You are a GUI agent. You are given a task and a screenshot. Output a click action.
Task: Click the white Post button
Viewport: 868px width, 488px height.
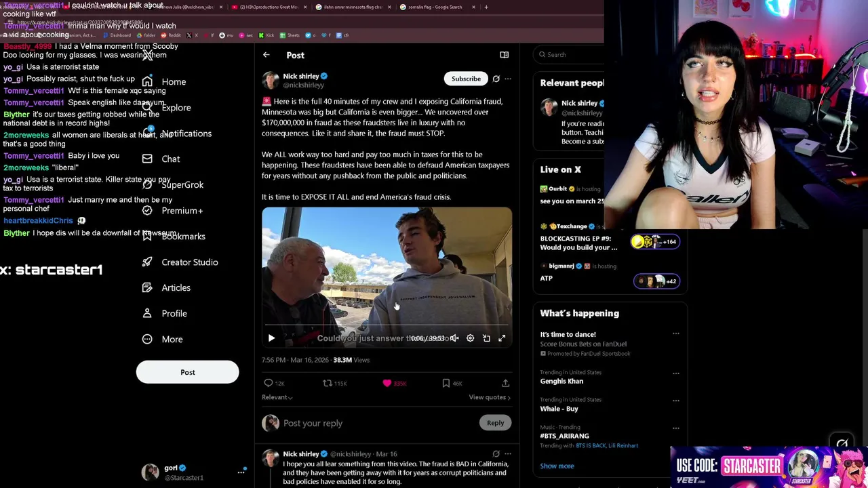188,372
